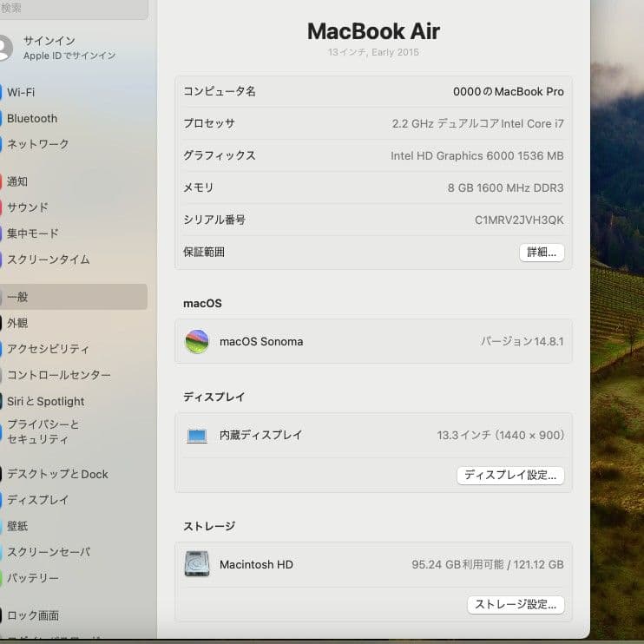Open ディスプレイ settings in the sidebar
The image size is (644, 644).
tap(37, 500)
